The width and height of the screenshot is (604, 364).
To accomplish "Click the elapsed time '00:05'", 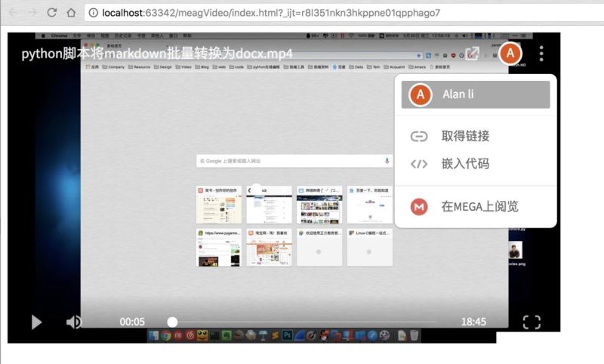I will [x=132, y=322].
